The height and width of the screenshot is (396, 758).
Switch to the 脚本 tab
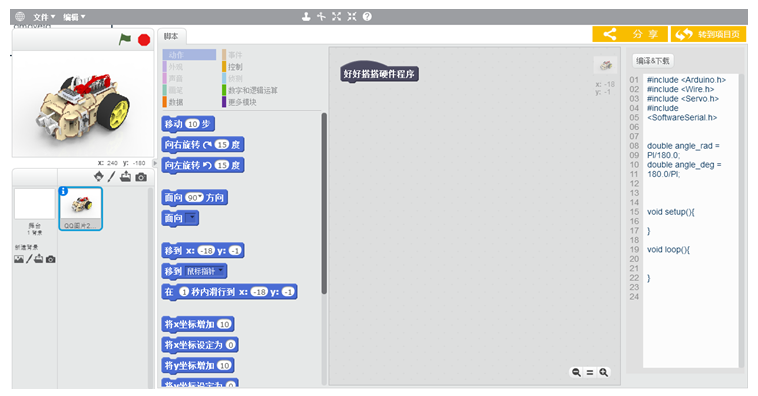coord(171,36)
